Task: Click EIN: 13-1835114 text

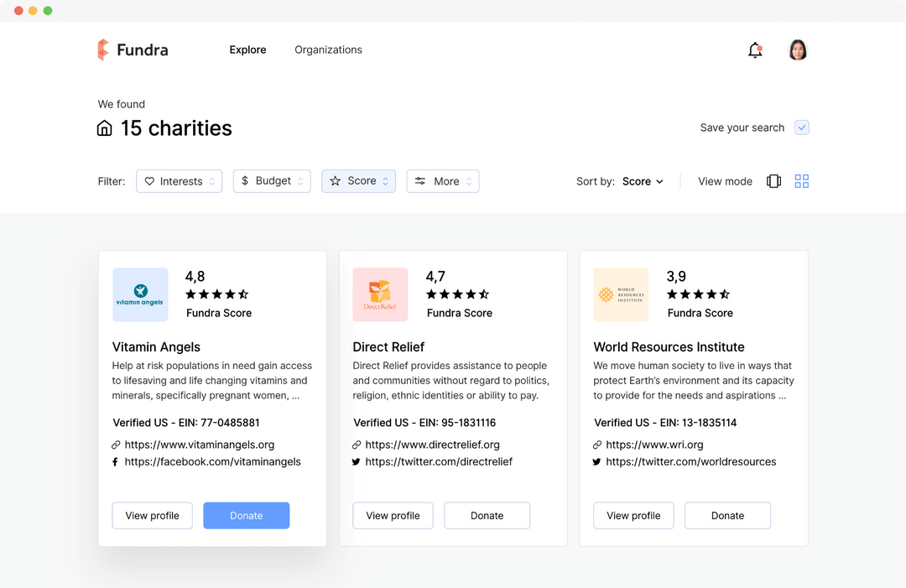Action: pyautogui.click(x=698, y=423)
